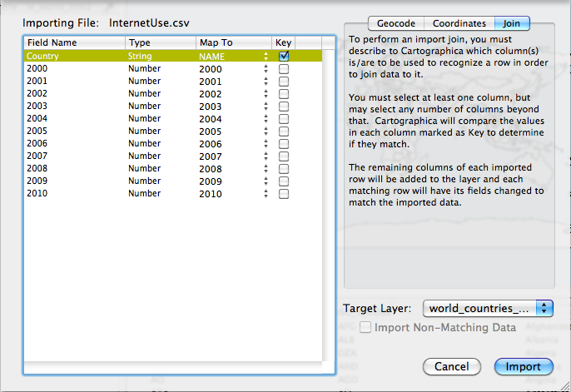Uncheck the Key checkbox for Country
This screenshot has width=571, height=392.
click(284, 57)
